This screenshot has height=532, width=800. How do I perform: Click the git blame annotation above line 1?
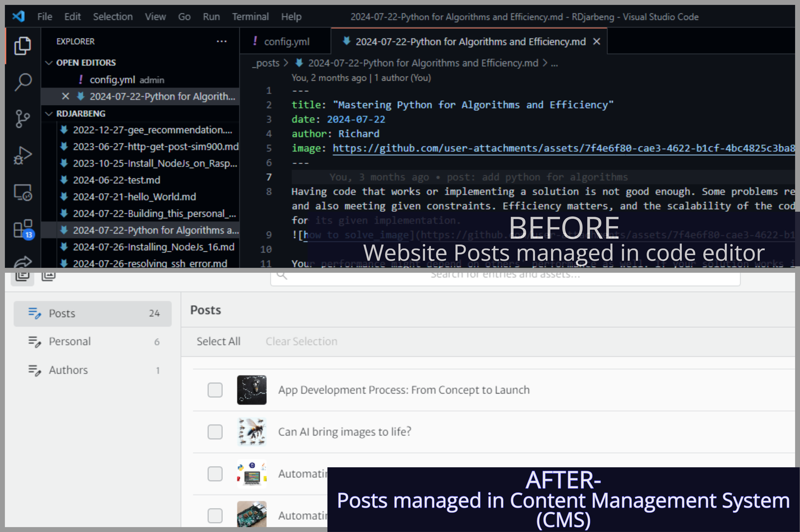click(x=361, y=78)
